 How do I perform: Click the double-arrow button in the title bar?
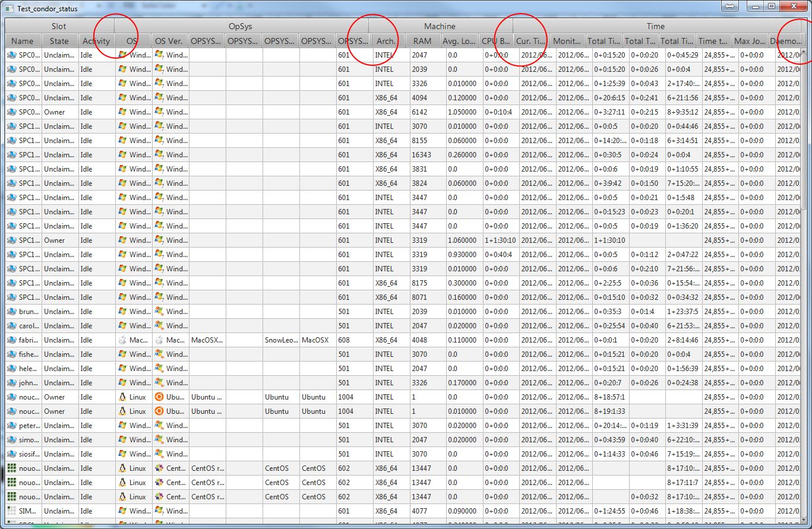click(730, 7)
